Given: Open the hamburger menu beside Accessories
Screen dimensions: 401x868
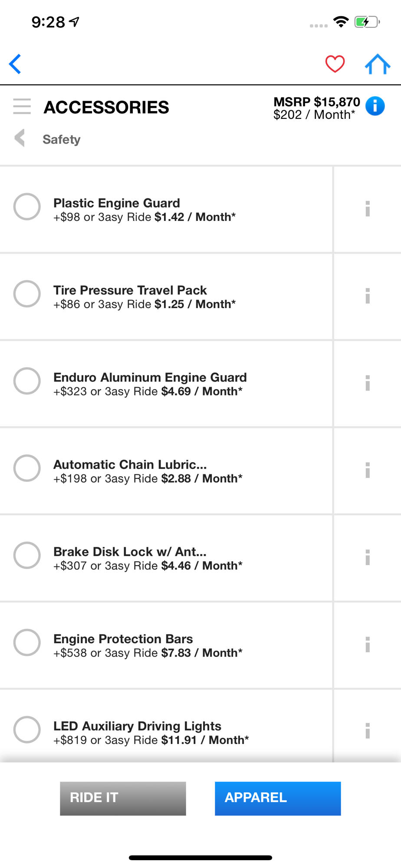Looking at the screenshot, I should (x=22, y=106).
